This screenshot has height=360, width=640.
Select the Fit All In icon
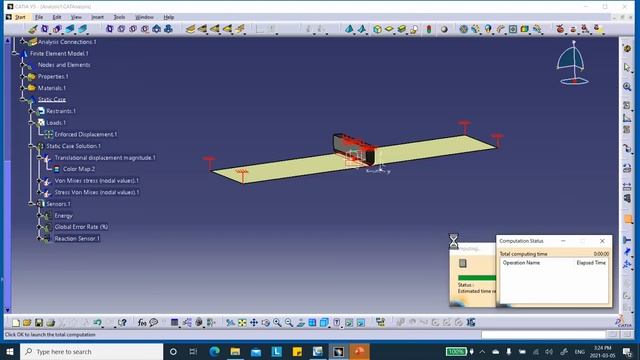pos(242,323)
